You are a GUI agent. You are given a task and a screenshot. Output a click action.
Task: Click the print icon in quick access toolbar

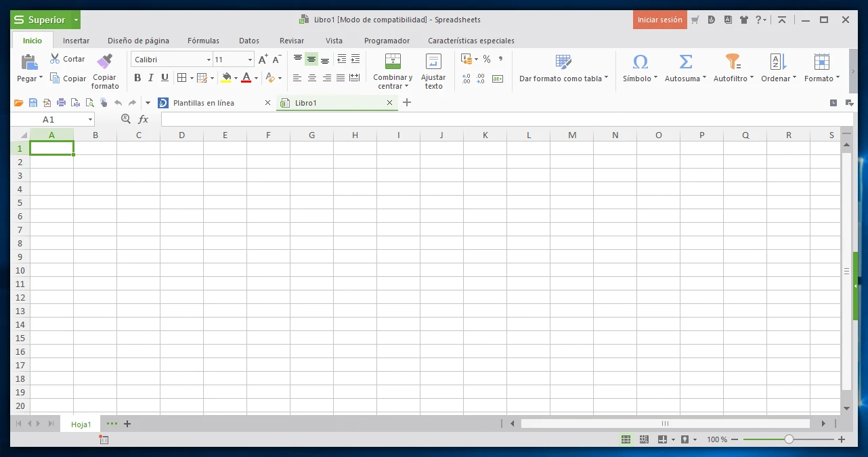(x=61, y=103)
